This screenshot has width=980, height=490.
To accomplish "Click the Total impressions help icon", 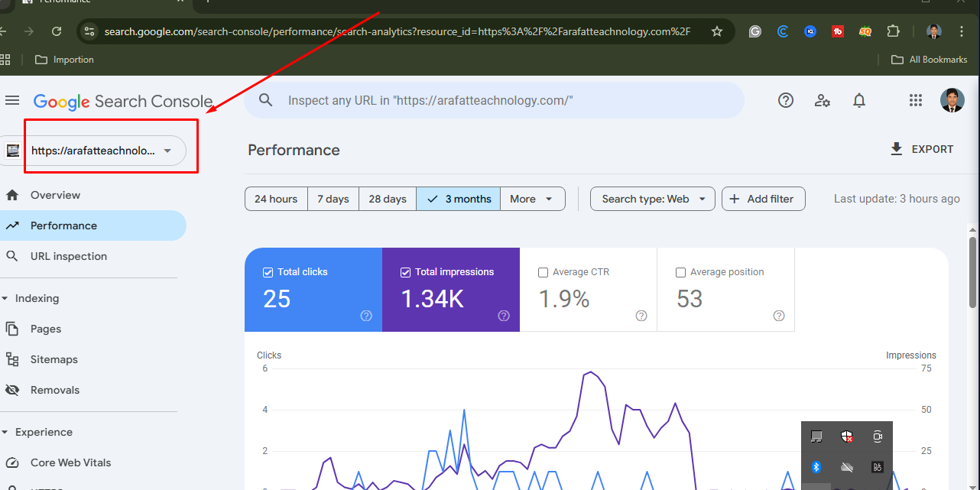I will click(504, 316).
